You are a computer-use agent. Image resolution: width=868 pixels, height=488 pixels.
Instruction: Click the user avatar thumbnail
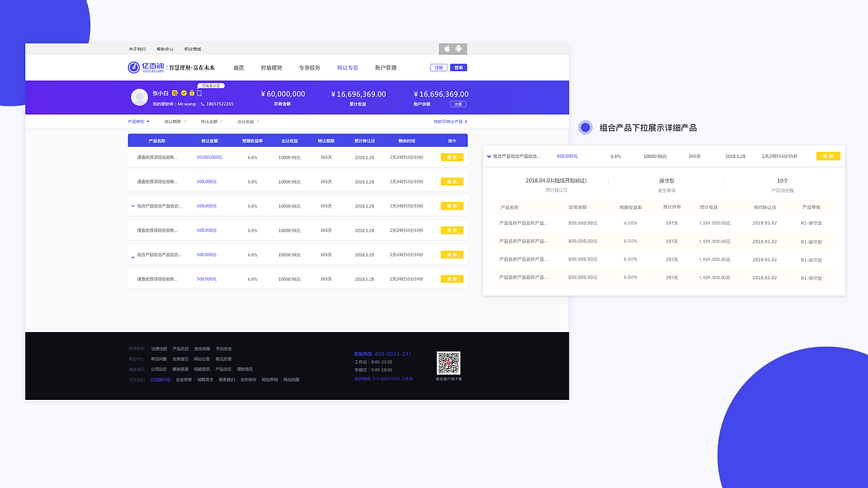(x=139, y=97)
